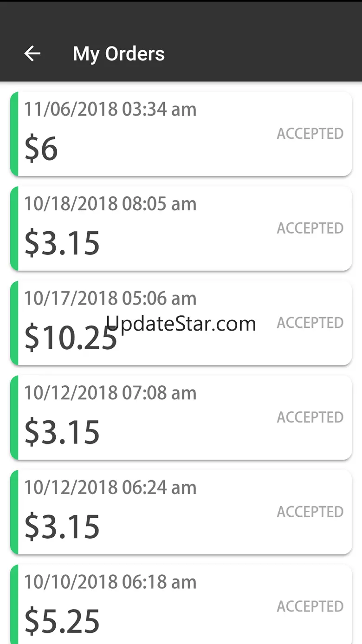The height and width of the screenshot is (644, 362).
Task: Click ACCEPTED status of the 06:24 am order
Action: pos(310,512)
